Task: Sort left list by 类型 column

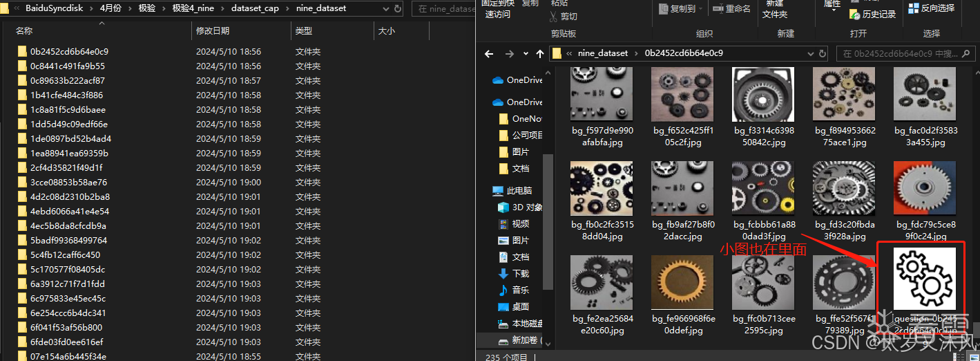Action: 304,31
